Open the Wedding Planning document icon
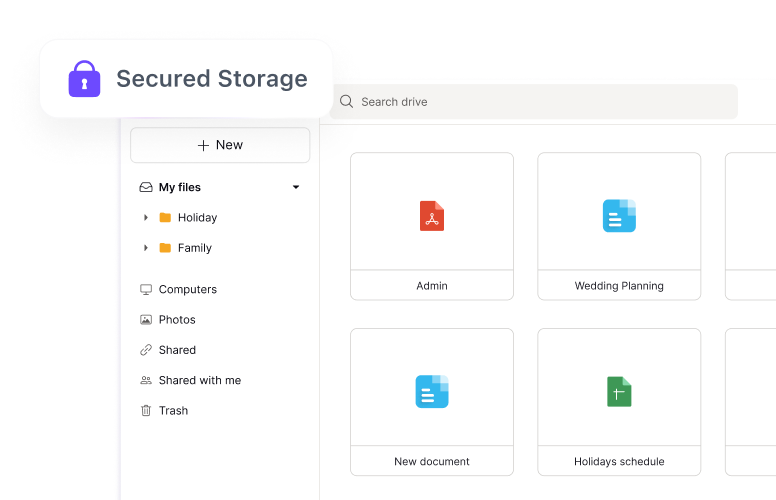The width and height of the screenshot is (776, 500). 619,216
